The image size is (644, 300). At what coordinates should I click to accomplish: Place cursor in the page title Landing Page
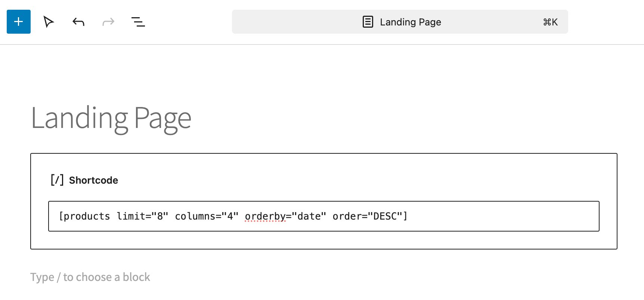click(111, 118)
